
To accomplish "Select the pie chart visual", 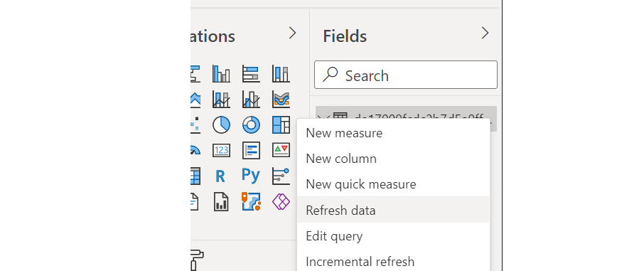I will tap(221, 125).
